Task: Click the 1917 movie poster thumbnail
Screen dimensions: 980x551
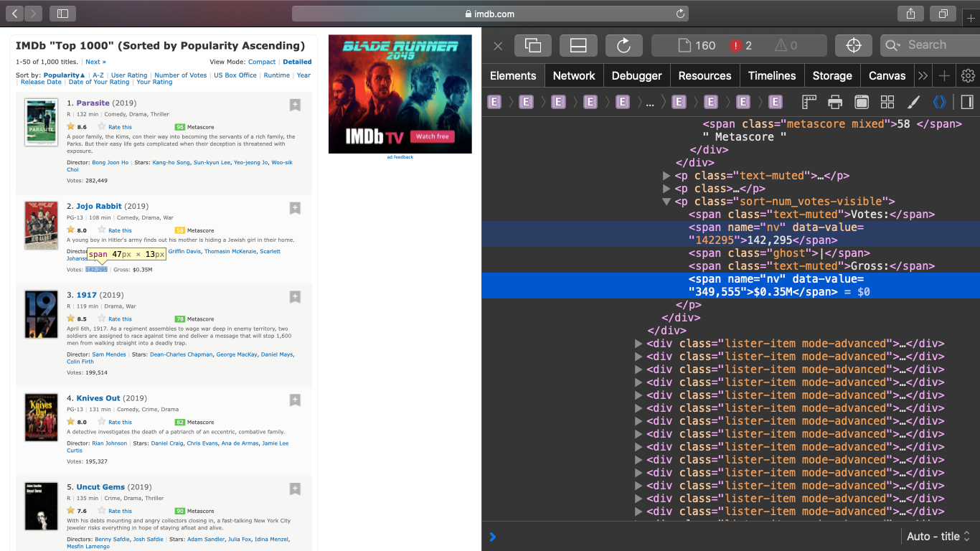Action: coord(41,314)
